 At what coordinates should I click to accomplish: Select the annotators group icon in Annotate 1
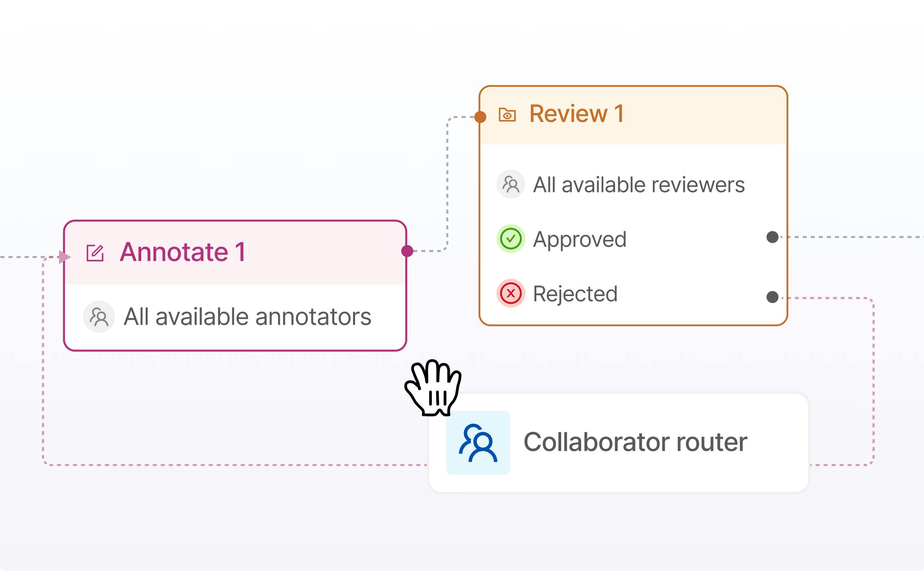99,316
